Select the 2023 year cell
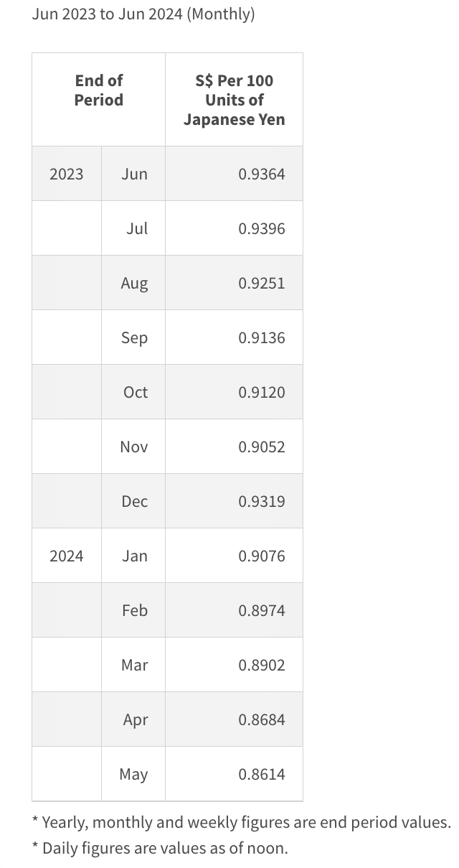 point(67,174)
